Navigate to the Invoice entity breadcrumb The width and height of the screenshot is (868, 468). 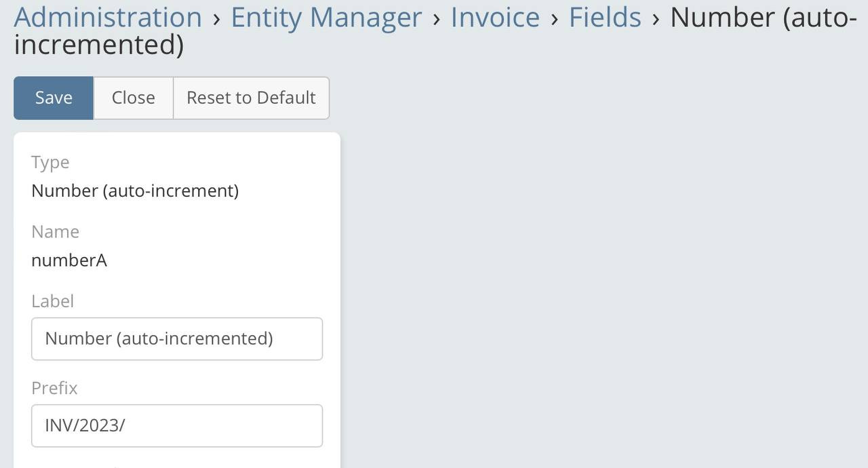coord(495,17)
